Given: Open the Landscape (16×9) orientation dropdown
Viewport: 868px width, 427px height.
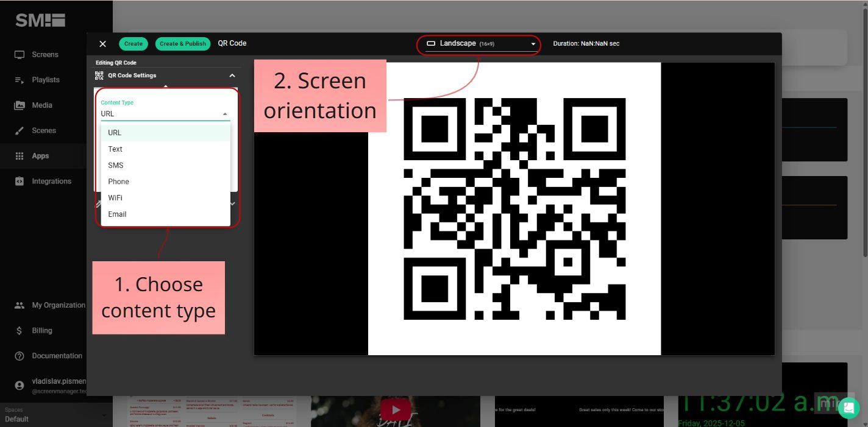Looking at the screenshot, I should 479,44.
